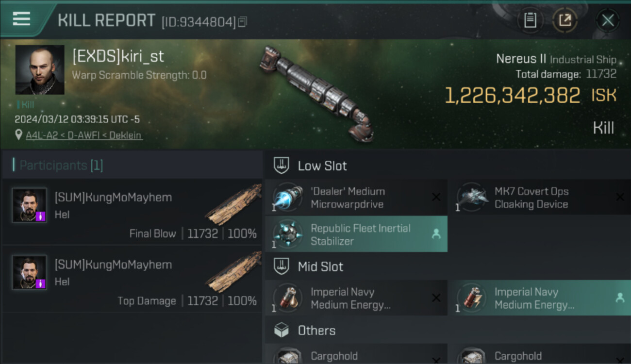Screen dimensions: 631x364
Task: View kiri_st pilot portrait
Action: coord(40,70)
